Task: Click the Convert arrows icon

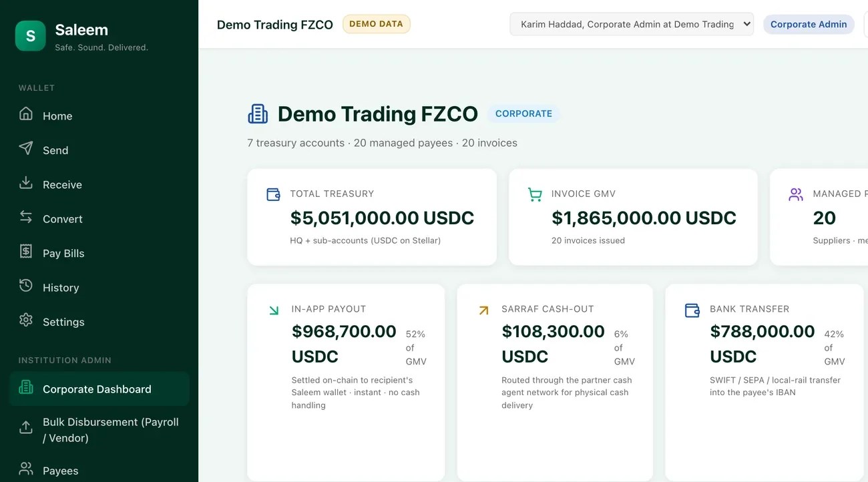Action: (26, 217)
